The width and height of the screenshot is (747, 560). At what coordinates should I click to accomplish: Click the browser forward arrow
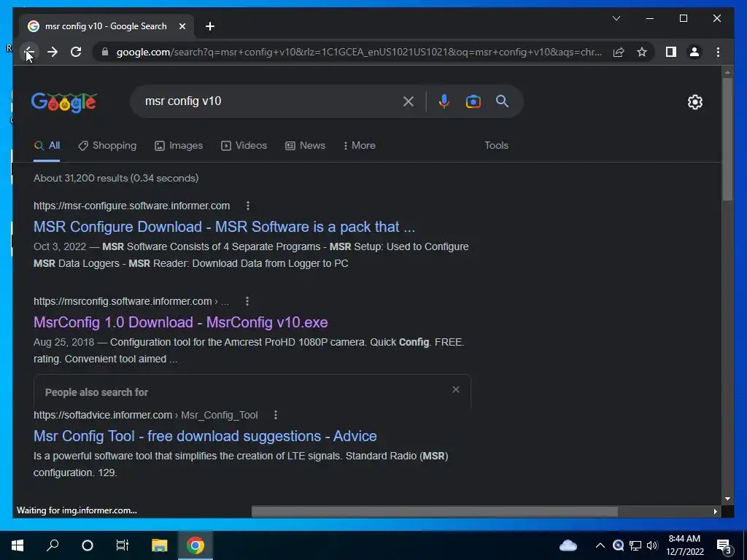pos(53,52)
